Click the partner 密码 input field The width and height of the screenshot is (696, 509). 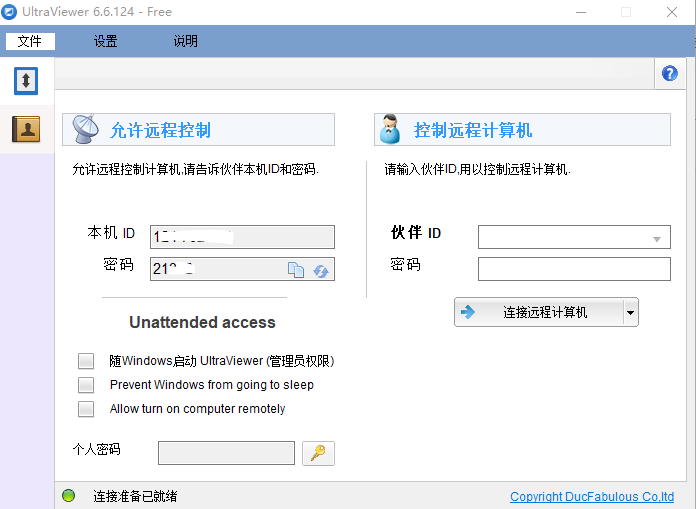tap(574, 269)
